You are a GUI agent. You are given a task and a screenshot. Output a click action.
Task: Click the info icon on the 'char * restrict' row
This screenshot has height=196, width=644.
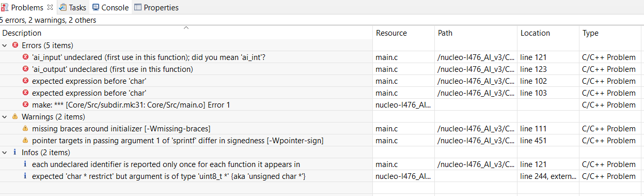pyautogui.click(x=25, y=176)
